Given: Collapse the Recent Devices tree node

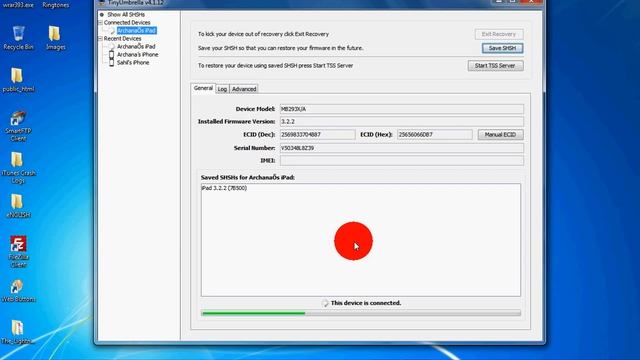Looking at the screenshot, I should click(x=100, y=38).
